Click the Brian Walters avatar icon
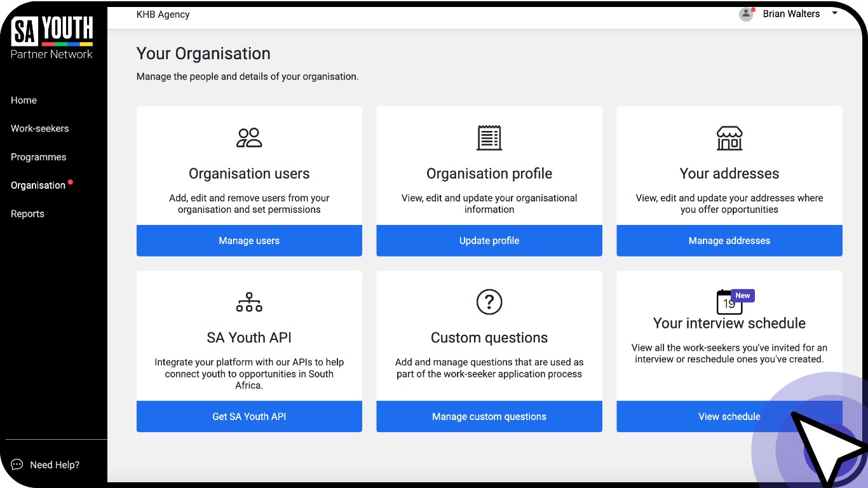This screenshot has height=488, width=868. pyautogui.click(x=746, y=14)
